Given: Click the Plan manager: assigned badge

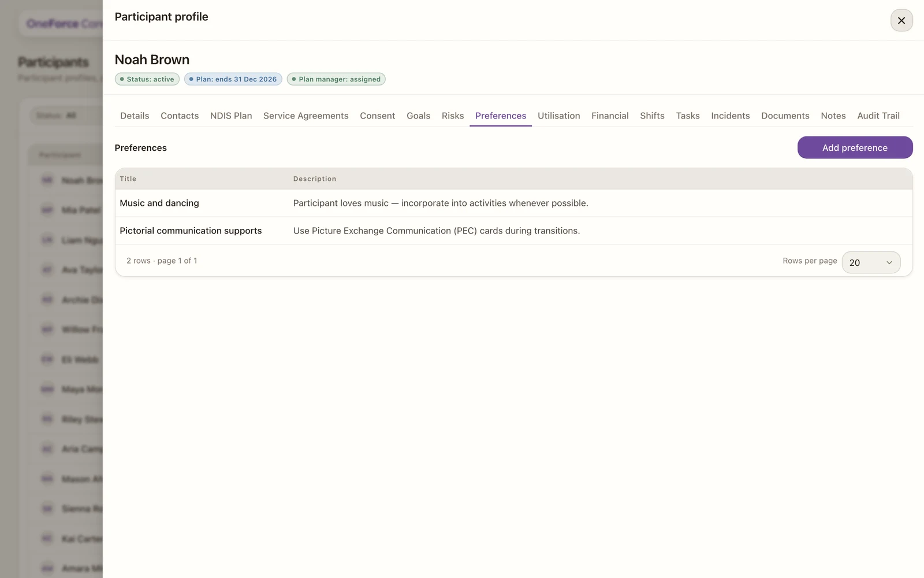Looking at the screenshot, I should 336,79.
